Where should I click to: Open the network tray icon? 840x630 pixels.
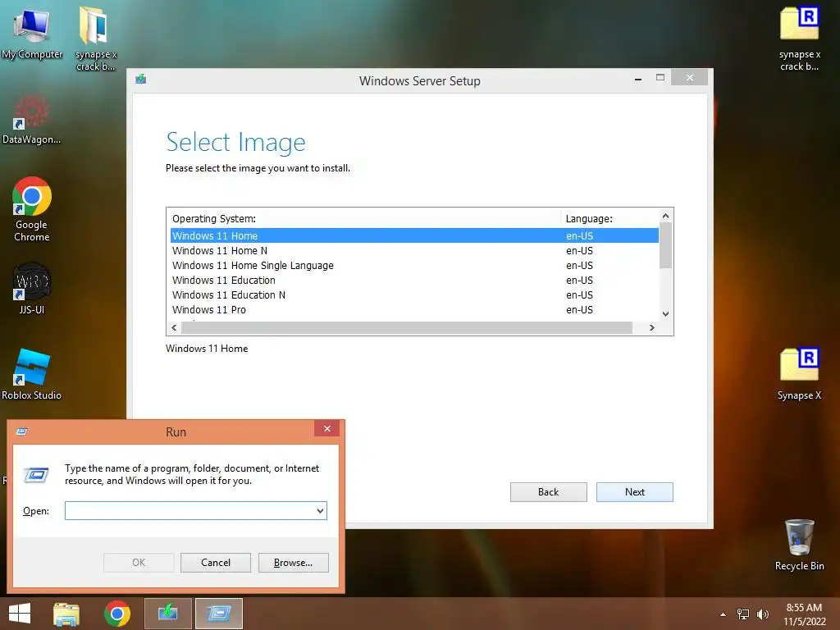pyautogui.click(x=743, y=614)
